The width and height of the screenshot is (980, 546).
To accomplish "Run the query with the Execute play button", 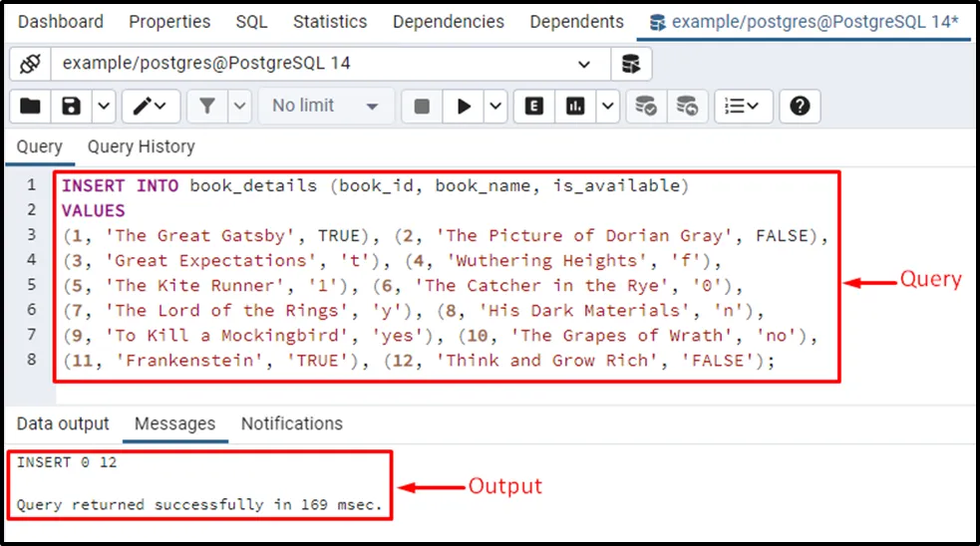I will pyautogui.click(x=464, y=106).
